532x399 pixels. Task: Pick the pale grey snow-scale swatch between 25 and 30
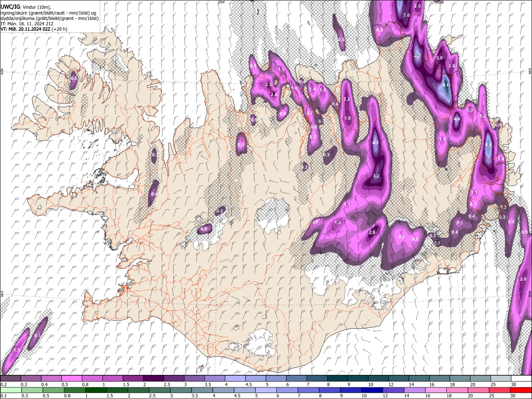pyautogui.click(x=501, y=379)
